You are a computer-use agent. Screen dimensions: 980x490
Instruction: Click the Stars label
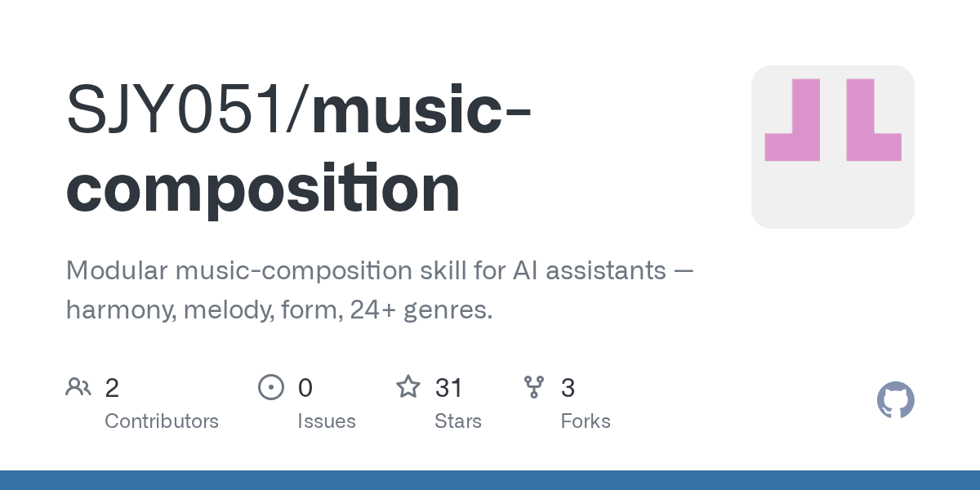coord(458,421)
